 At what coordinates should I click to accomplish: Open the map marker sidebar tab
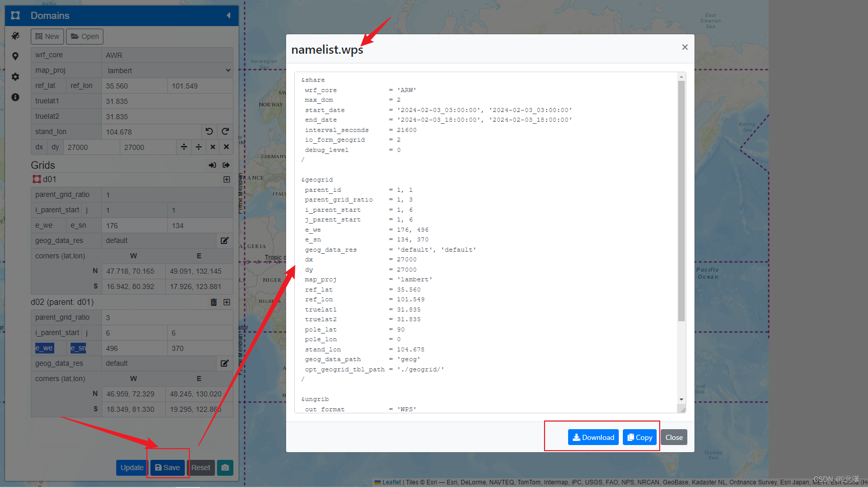click(15, 56)
